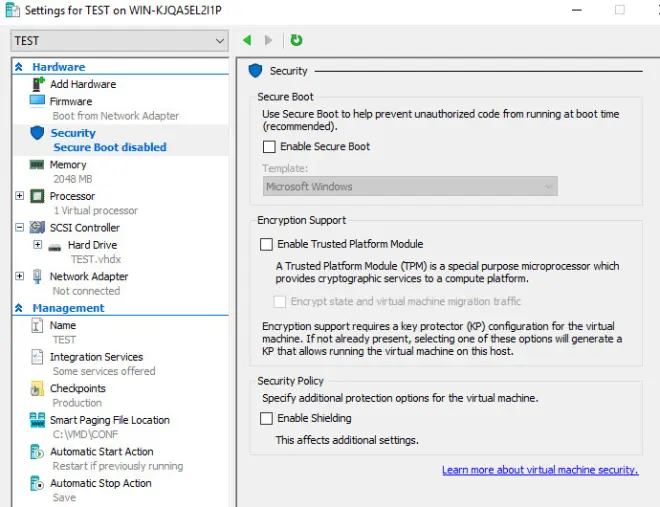
Task: Click the Automatic Start Action icon
Action: [37, 452]
